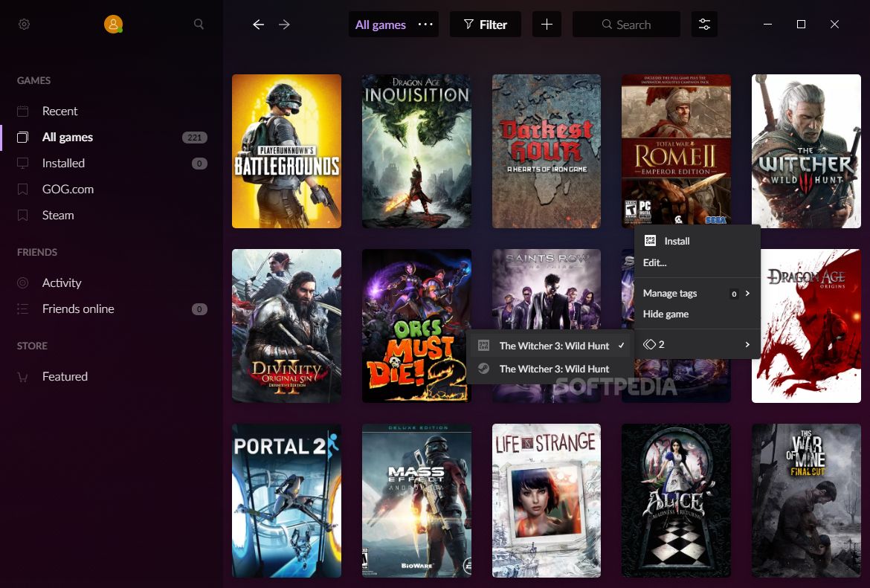Click the Steam bookmark icon

(x=23, y=216)
